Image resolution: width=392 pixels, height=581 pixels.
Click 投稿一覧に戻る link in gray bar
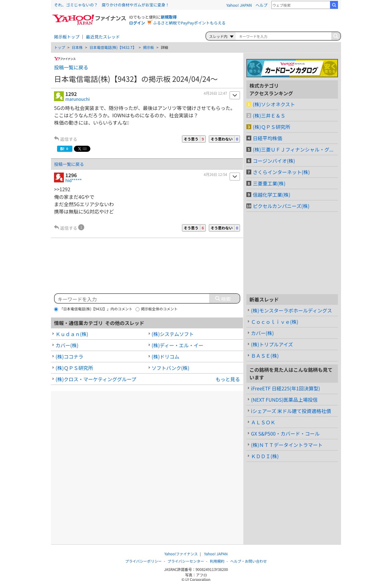click(69, 164)
